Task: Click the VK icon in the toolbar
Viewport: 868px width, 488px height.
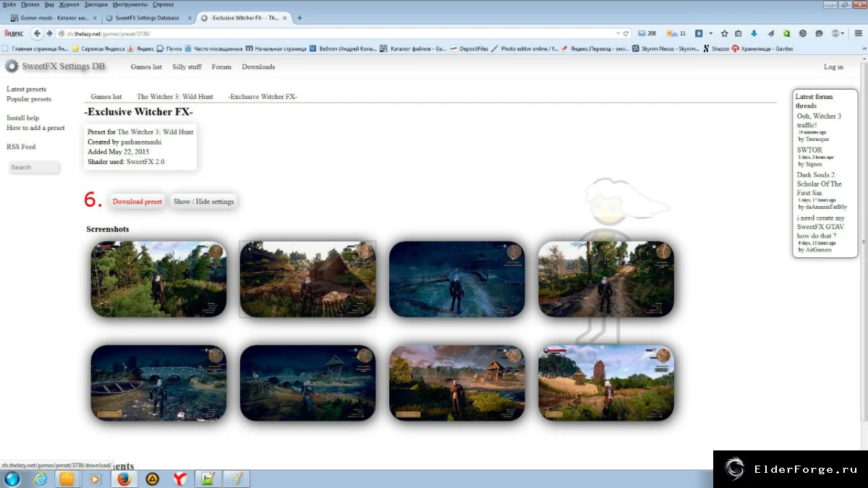Action: pyautogui.click(x=699, y=33)
